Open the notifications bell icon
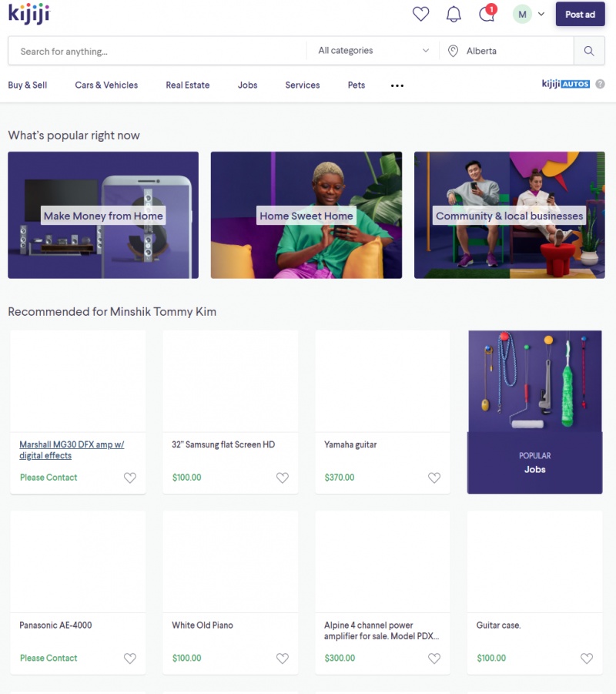 (454, 14)
